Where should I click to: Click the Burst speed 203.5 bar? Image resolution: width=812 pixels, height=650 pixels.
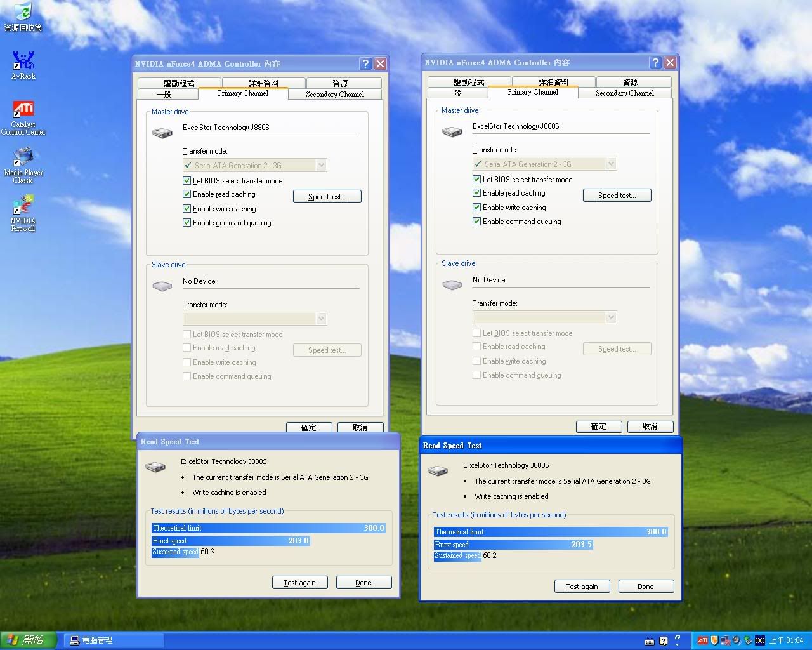[x=513, y=545]
